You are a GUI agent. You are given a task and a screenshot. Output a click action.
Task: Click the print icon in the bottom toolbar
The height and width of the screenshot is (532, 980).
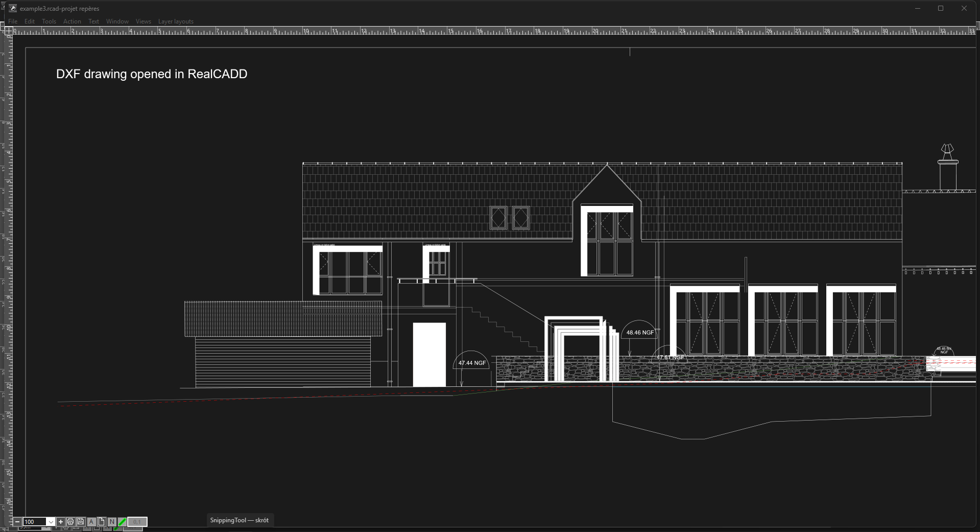pyautogui.click(x=70, y=522)
